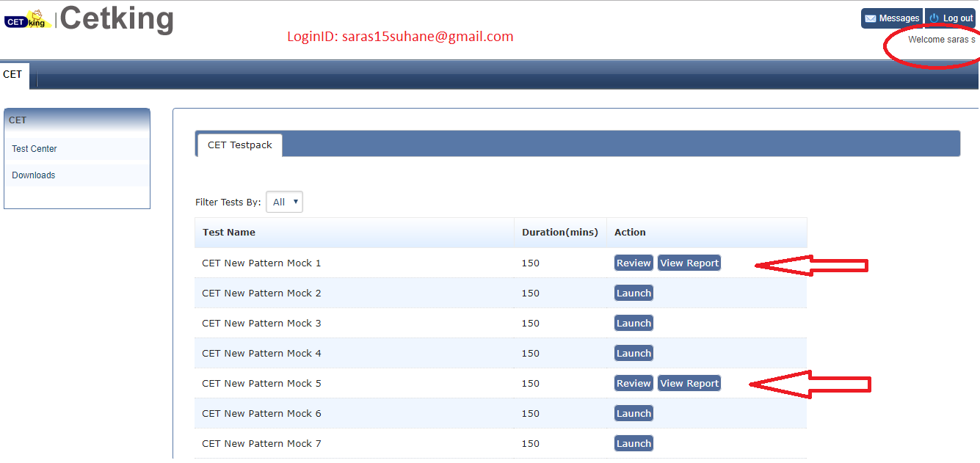Click the CET sidebar panel header
Viewport: 980px width, 463px height.
(77, 120)
